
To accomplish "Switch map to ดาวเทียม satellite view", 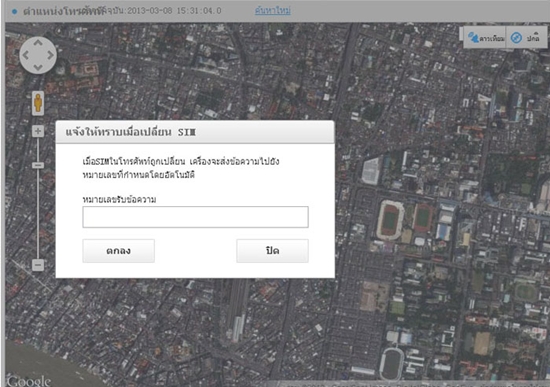I will [x=486, y=38].
